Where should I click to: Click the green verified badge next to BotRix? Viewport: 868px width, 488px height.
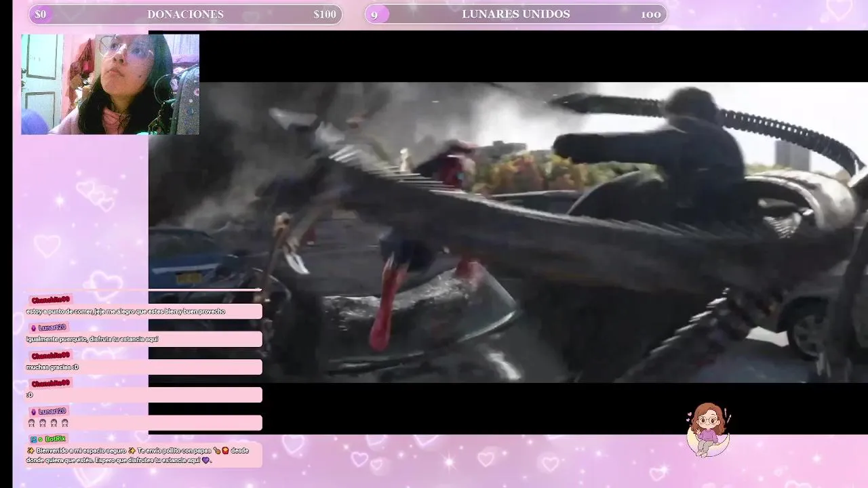coord(40,439)
